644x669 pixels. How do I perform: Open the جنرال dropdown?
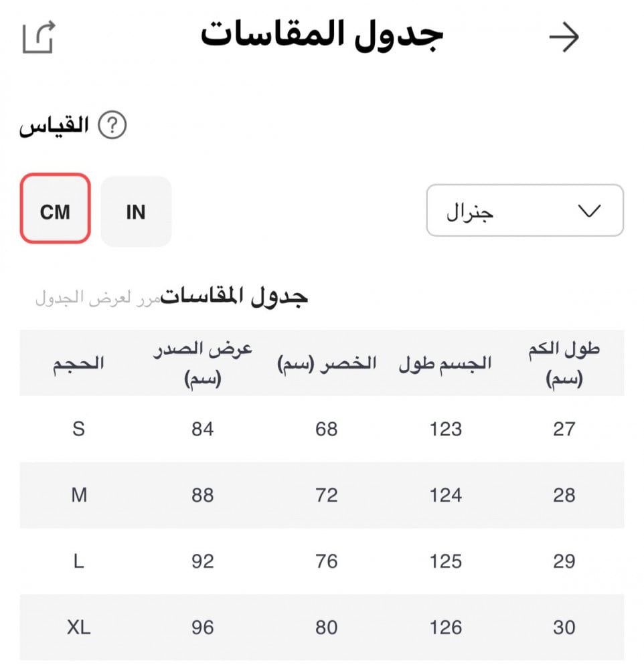524,211
